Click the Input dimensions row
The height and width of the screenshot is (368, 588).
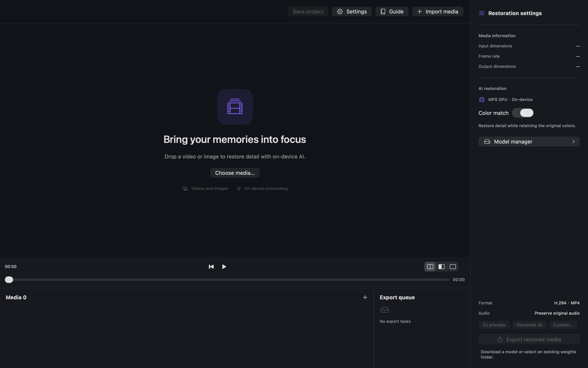529,46
